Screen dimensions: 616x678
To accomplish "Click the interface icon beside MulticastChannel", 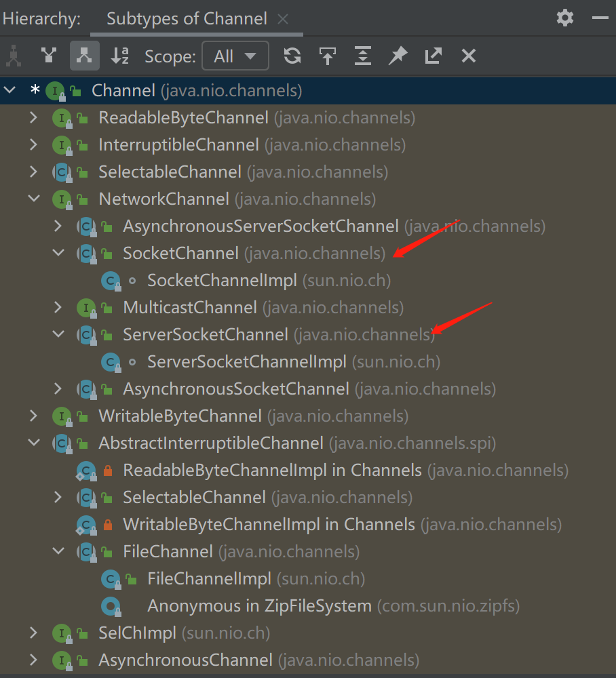I will coord(86,308).
